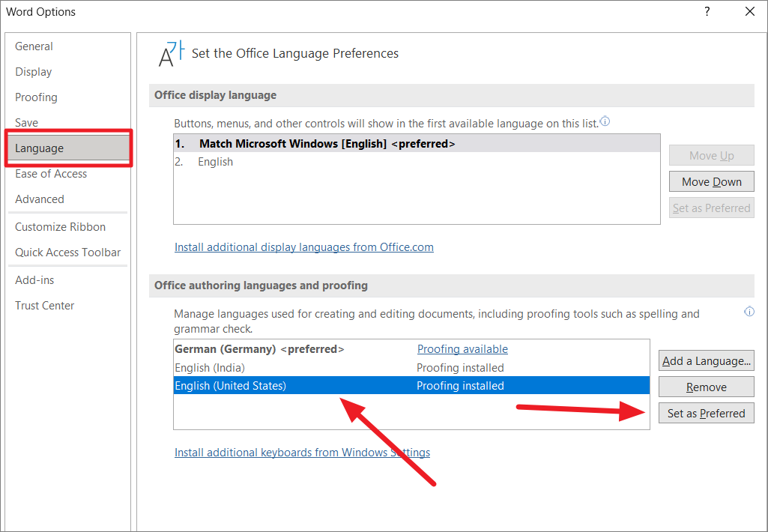Open dialog help via the question mark
The height and width of the screenshot is (532, 768).
coord(707,12)
